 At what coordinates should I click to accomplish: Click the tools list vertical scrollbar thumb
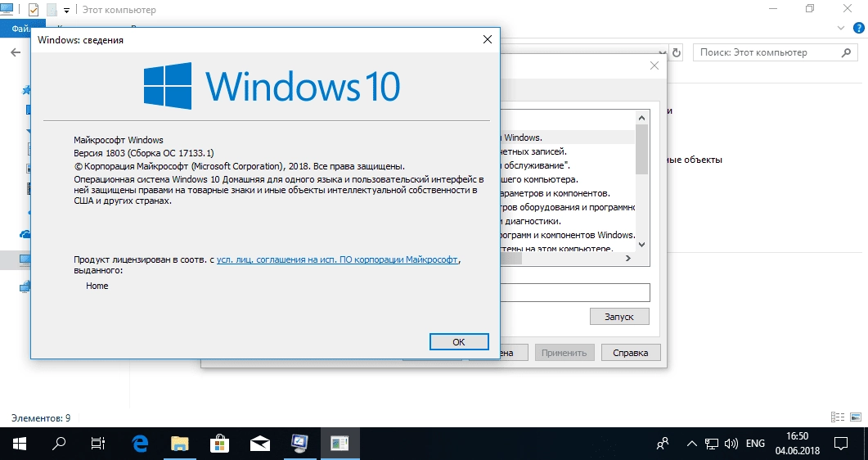click(x=641, y=149)
